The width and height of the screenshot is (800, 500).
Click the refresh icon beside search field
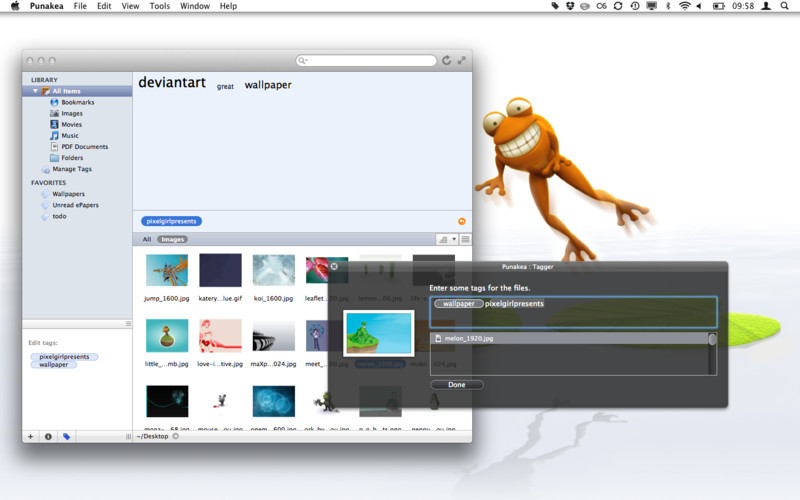[446, 61]
